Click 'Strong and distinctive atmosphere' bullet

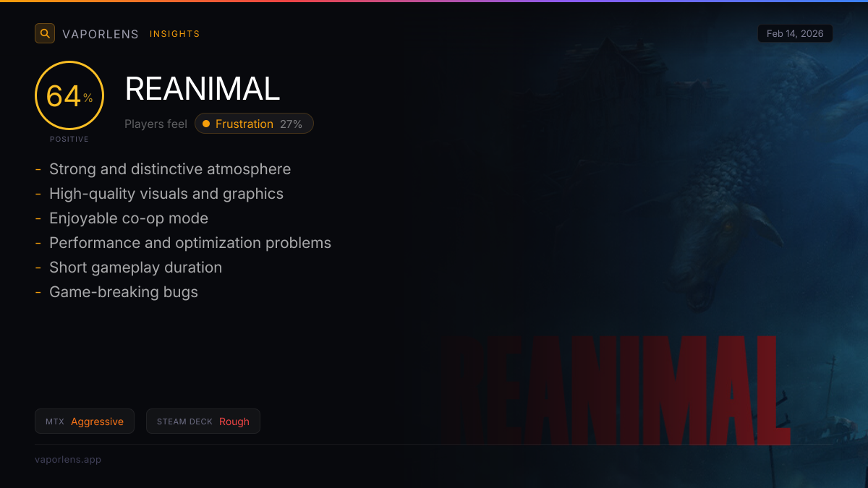tap(170, 169)
